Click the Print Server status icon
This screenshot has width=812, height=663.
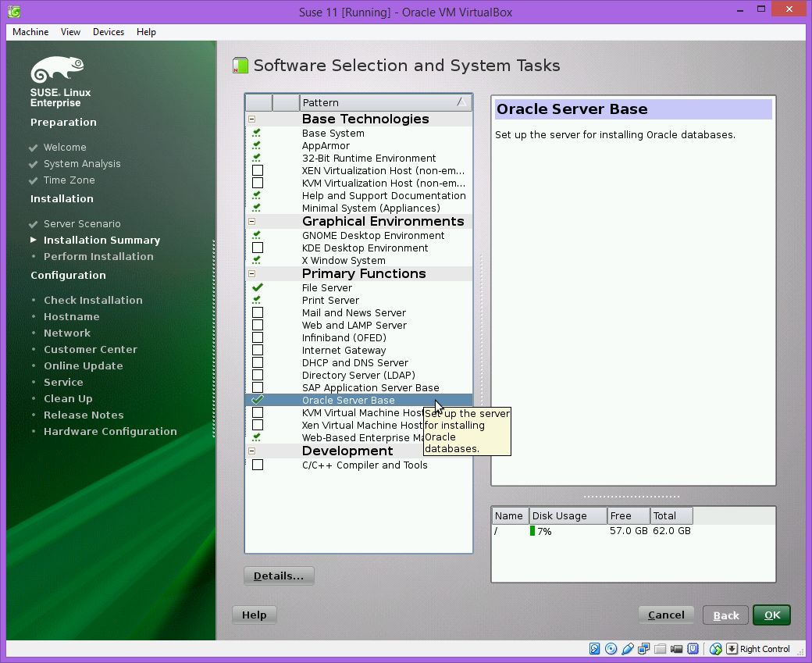(x=256, y=301)
